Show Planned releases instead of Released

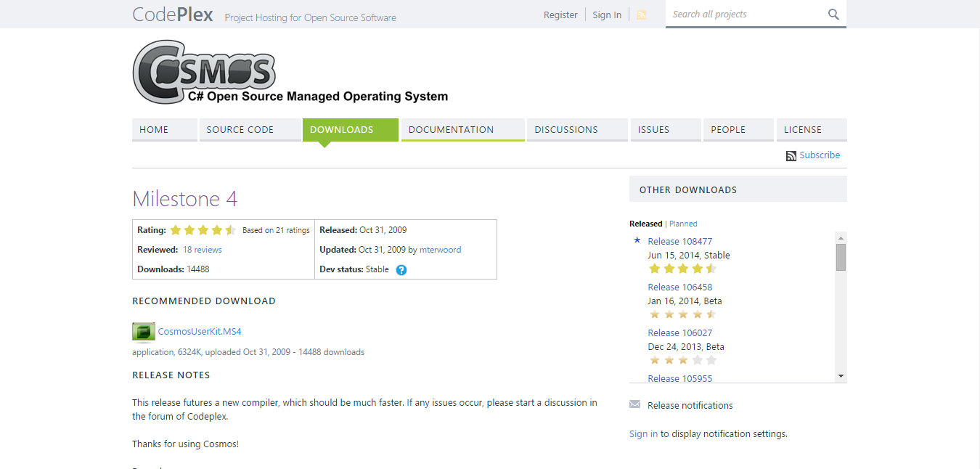tap(683, 223)
